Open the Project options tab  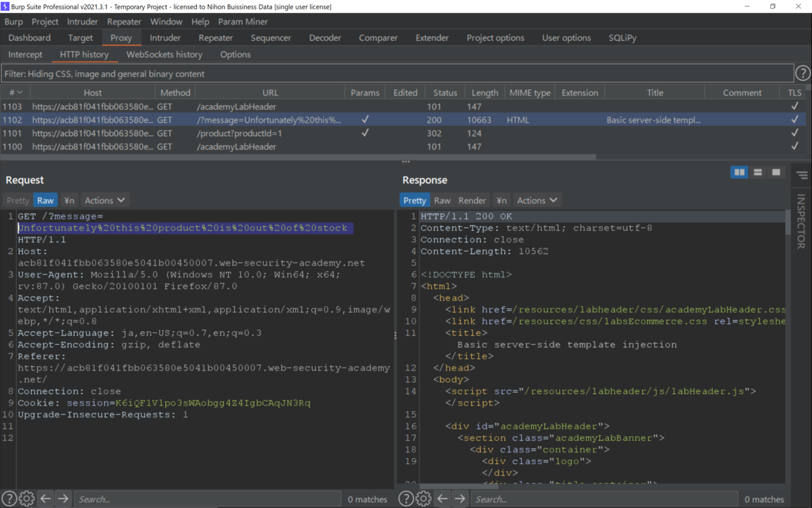click(x=495, y=38)
